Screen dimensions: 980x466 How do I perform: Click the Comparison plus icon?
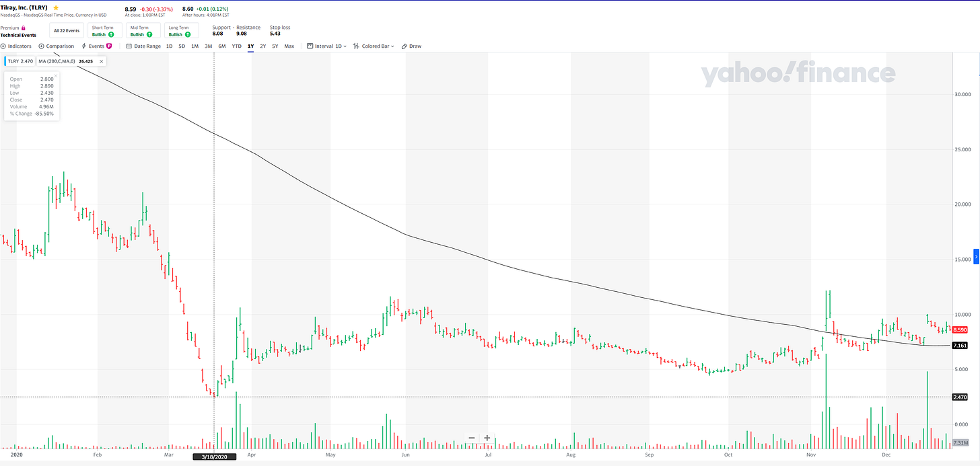pyautogui.click(x=42, y=46)
